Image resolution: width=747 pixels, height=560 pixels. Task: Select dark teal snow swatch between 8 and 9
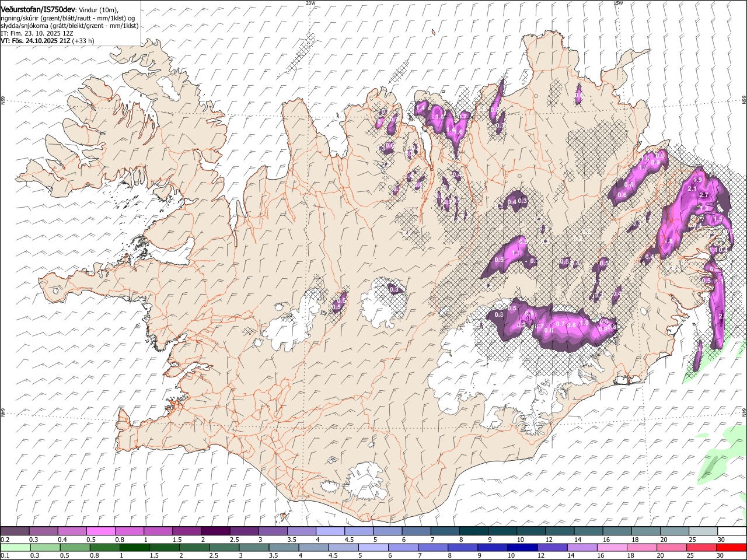[474, 531]
